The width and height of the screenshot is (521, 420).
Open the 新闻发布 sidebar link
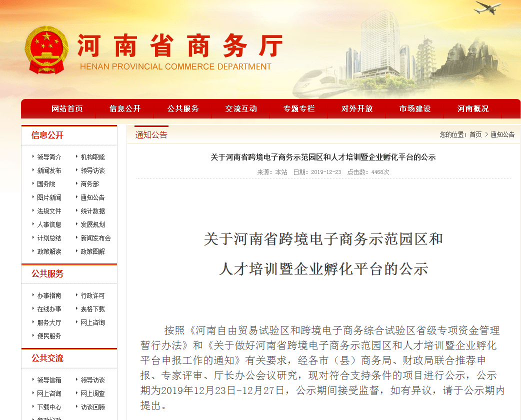pyautogui.click(x=49, y=170)
